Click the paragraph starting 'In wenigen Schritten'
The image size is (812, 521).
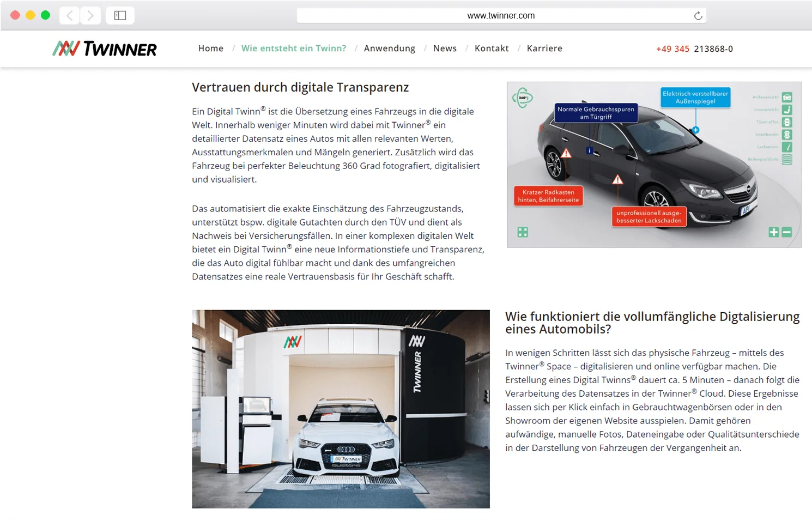[x=652, y=401]
